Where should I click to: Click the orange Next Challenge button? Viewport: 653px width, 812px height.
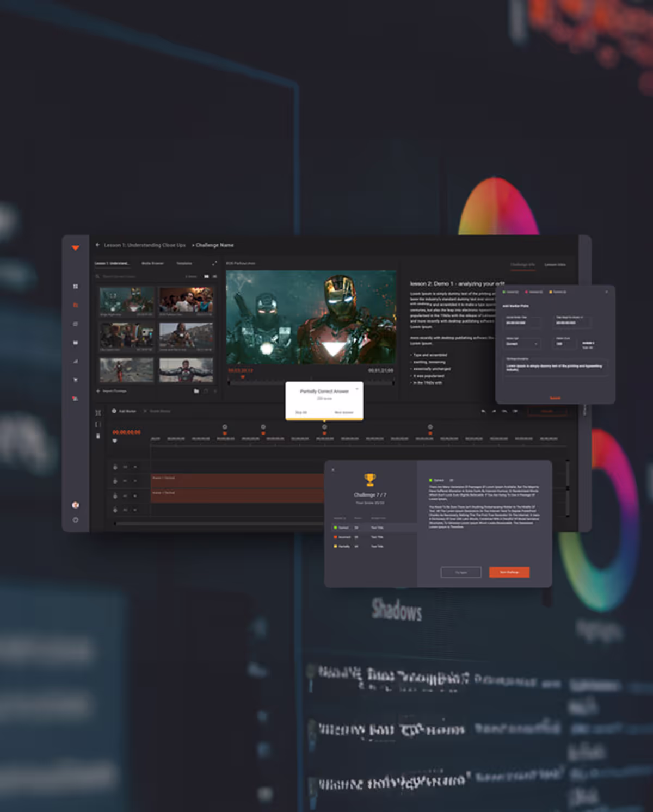(x=509, y=572)
